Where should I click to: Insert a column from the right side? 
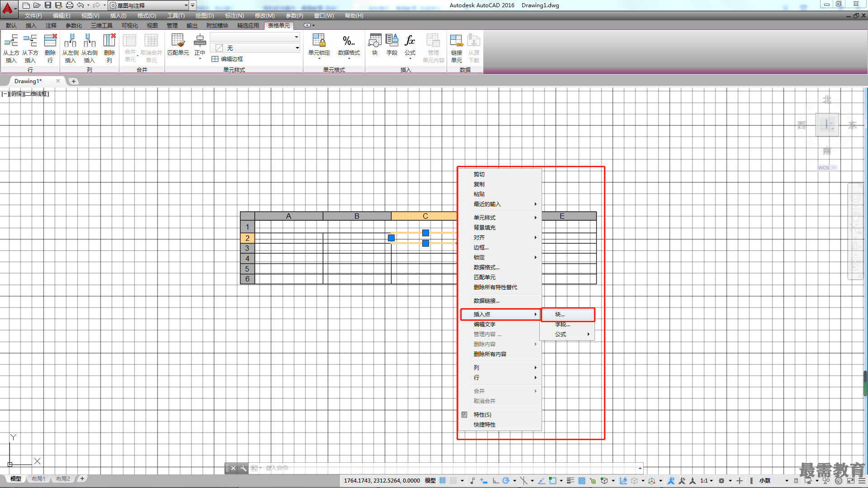pyautogui.click(x=90, y=48)
